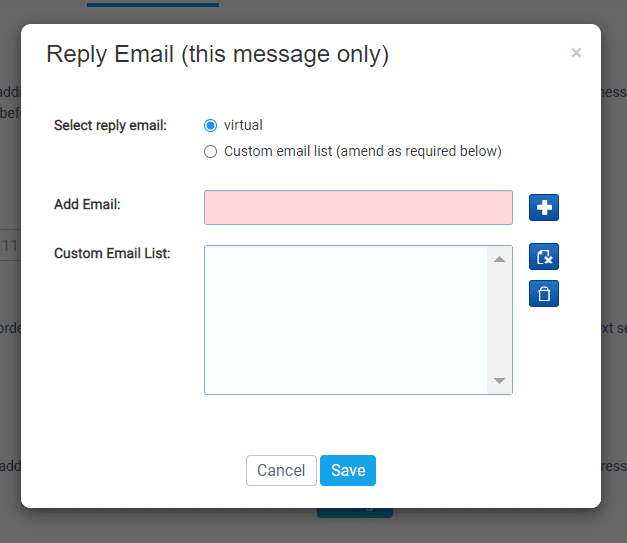Screen dimensions: 627x543
Task: Close the Reply Email dialog
Action: coord(576,54)
